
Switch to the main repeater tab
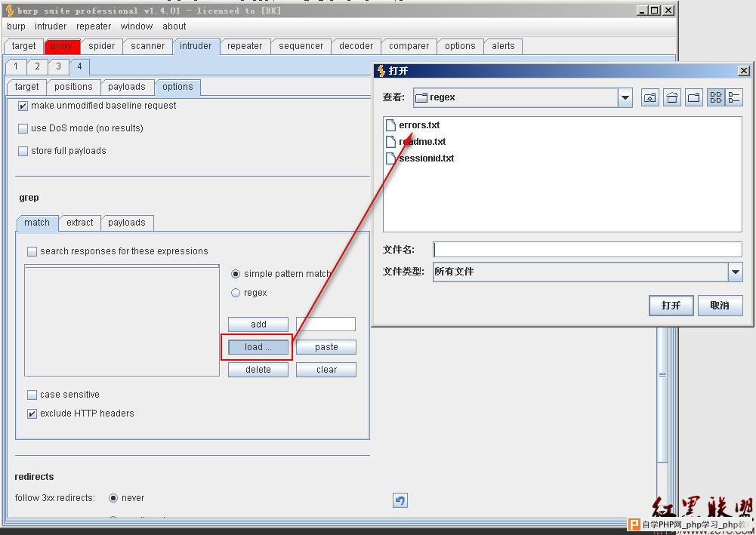[245, 46]
